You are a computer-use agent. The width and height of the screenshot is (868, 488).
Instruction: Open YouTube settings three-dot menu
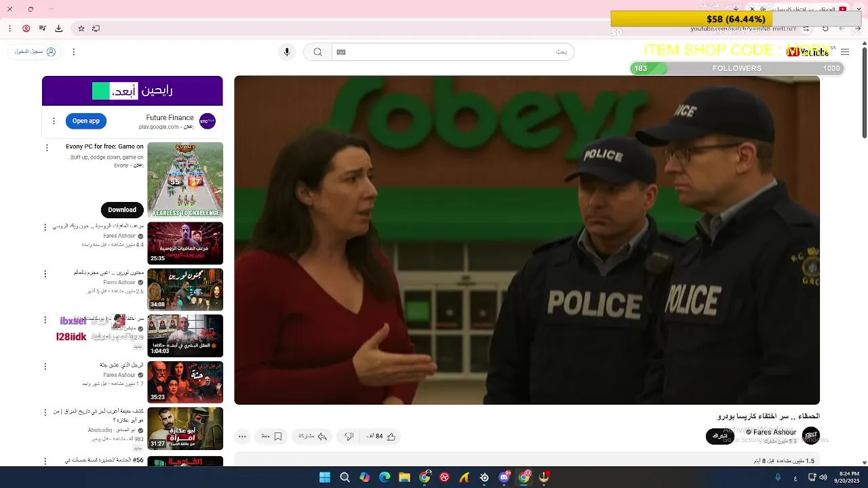(x=74, y=52)
